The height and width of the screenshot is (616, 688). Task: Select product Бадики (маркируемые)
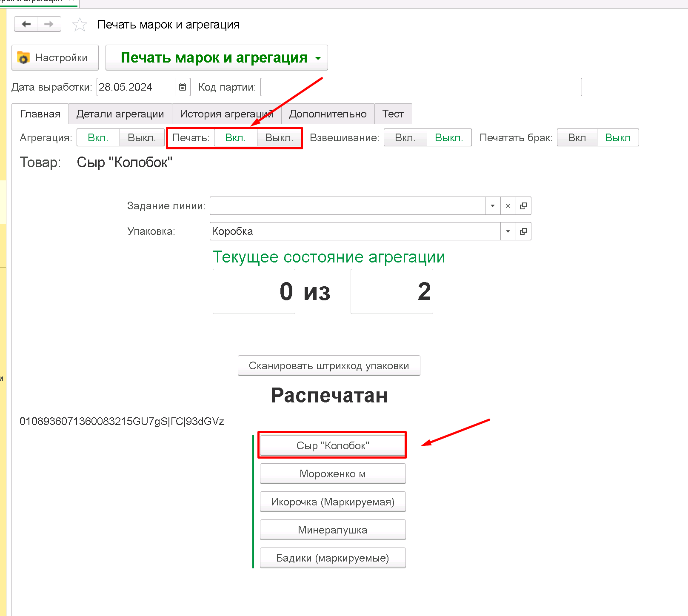[333, 558]
